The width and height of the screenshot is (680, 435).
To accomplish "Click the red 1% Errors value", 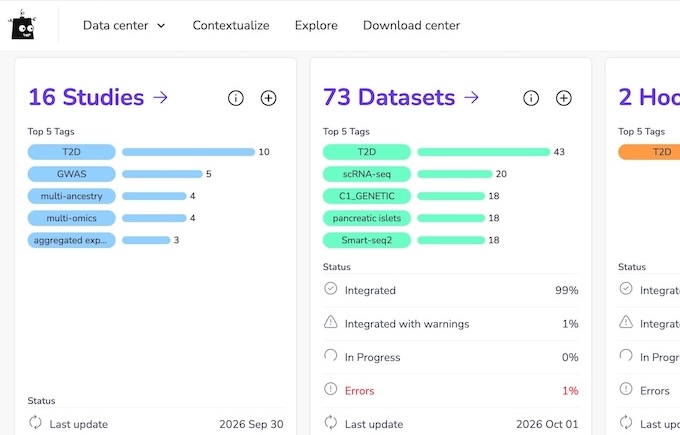I will point(570,391).
